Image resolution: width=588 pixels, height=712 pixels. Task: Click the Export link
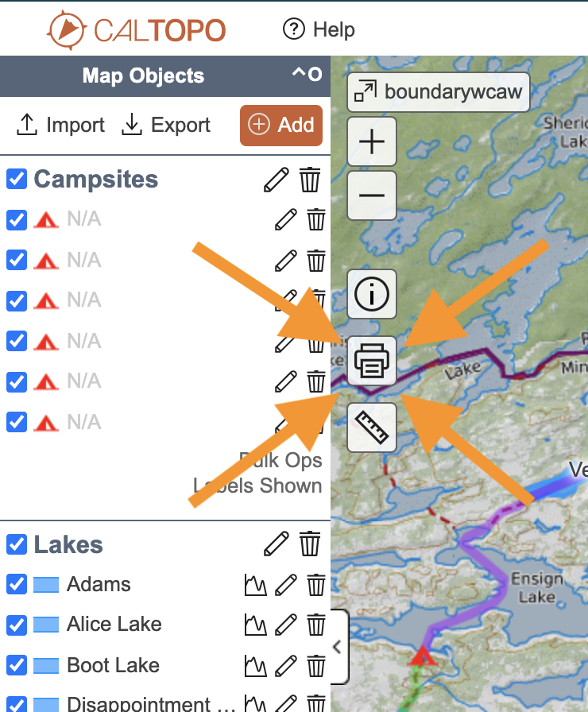coord(166,125)
